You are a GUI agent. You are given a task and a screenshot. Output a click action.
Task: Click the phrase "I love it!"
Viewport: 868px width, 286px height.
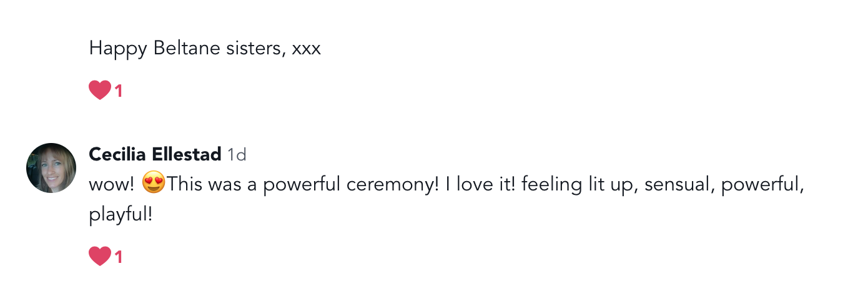click(x=480, y=185)
